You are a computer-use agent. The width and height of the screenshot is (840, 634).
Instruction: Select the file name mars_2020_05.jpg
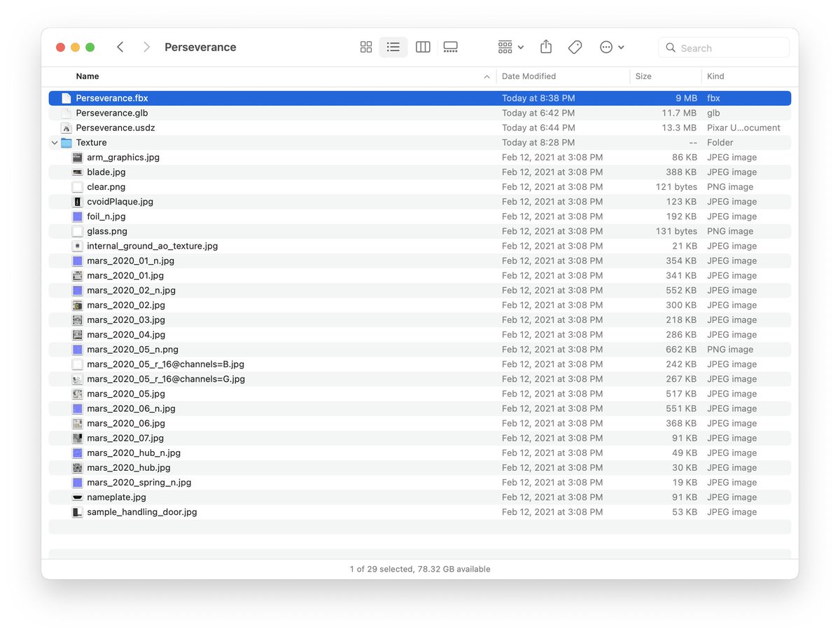click(126, 394)
